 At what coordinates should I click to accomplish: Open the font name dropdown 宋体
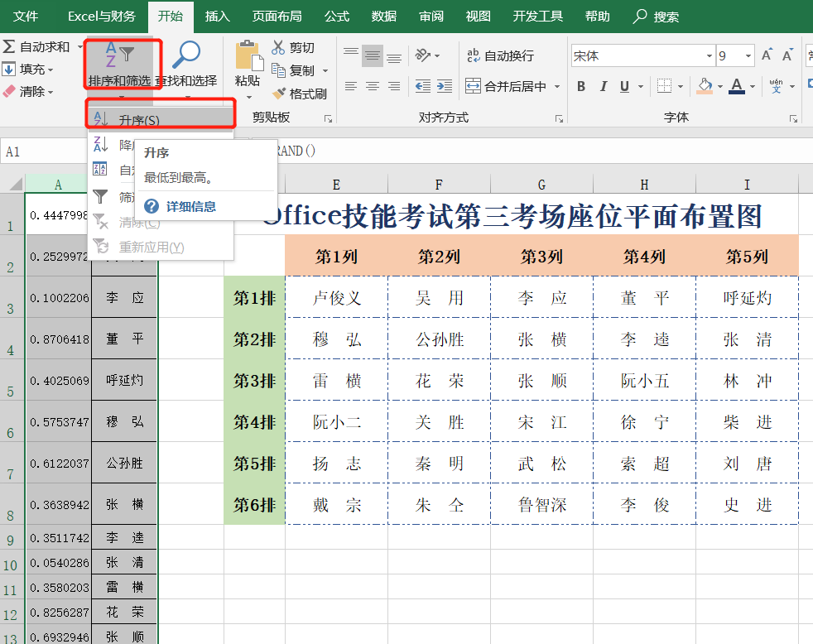click(x=710, y=55)
